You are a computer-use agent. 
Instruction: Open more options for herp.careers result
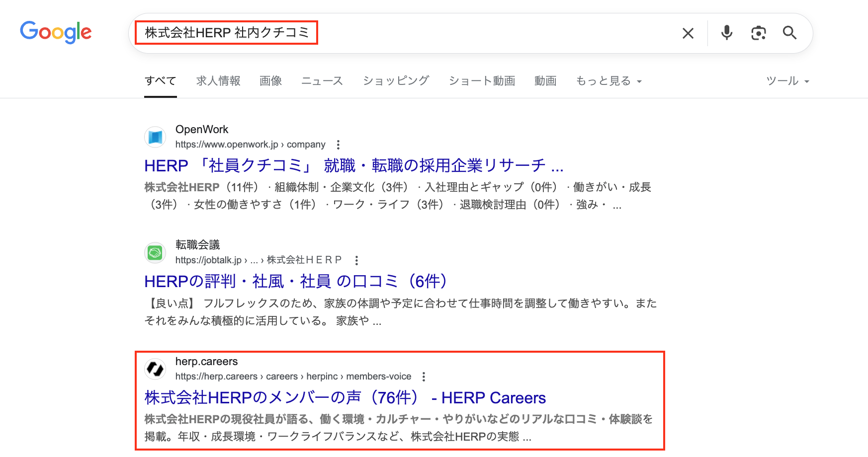pos(424,377)
